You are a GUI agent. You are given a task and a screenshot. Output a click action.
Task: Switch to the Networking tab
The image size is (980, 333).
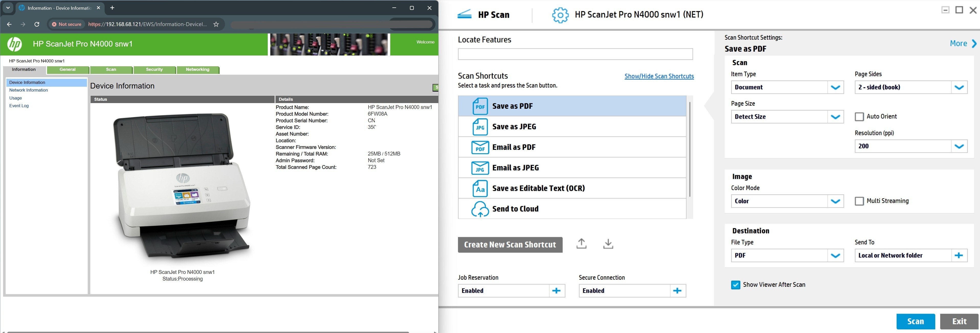click(x=197, y=70)
